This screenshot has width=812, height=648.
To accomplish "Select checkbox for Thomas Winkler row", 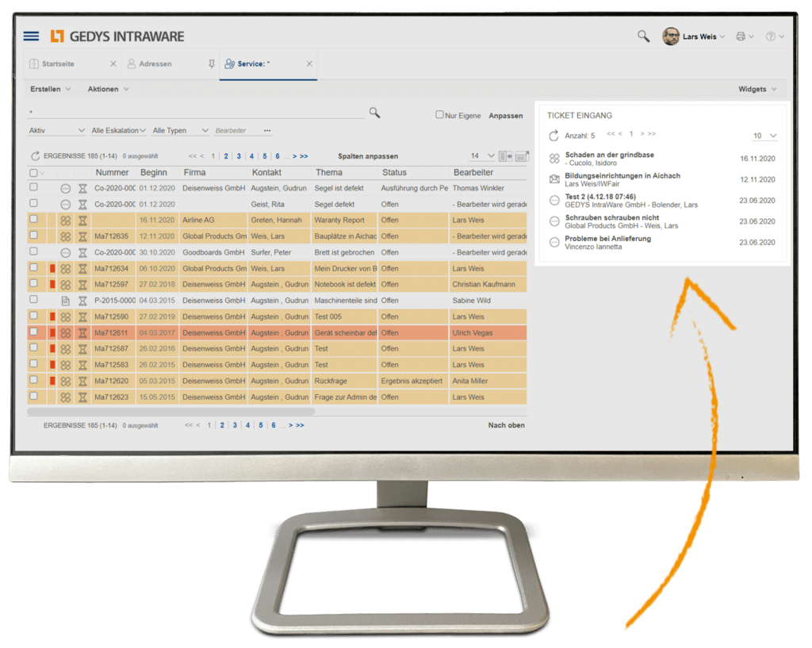I will click(33, 187).
